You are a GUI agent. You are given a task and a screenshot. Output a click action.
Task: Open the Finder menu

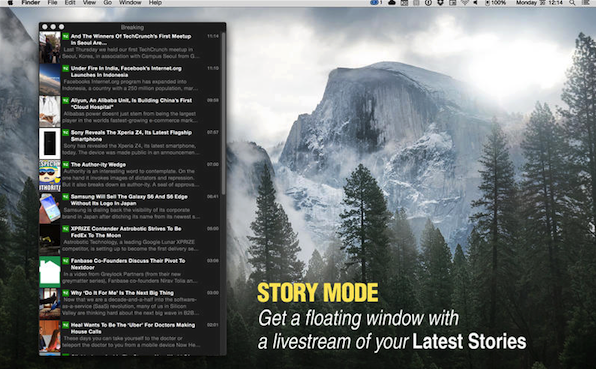pyautogui.click(x=31, y=3)
